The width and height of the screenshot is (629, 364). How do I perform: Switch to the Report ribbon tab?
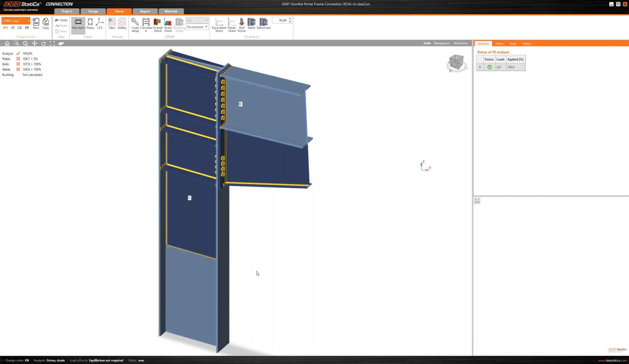click(145, 11)
